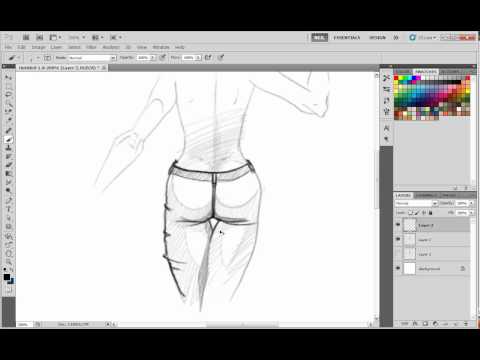Select the Crop tool
This screenshot has width=480, height=360.
9,111
